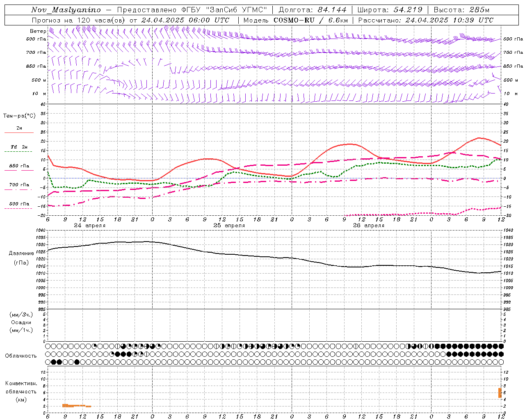
Task: Select the Высота: 285м label
Action: point(461,10)
